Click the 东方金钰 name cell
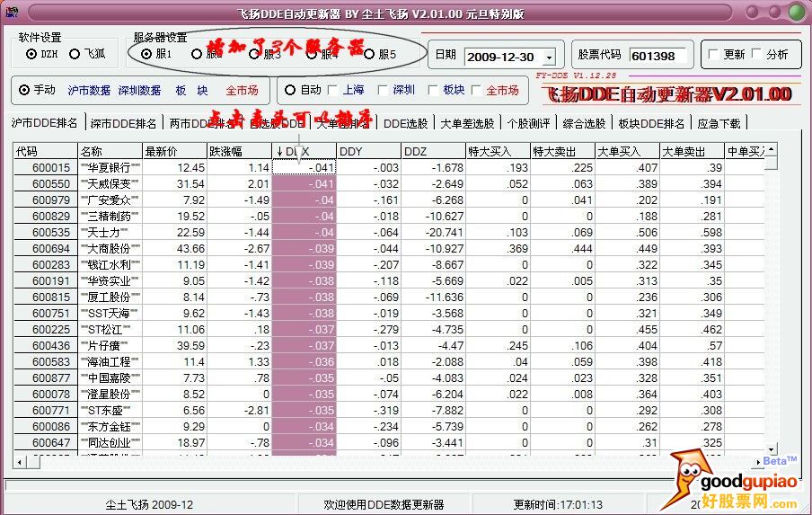 (110, 426)
